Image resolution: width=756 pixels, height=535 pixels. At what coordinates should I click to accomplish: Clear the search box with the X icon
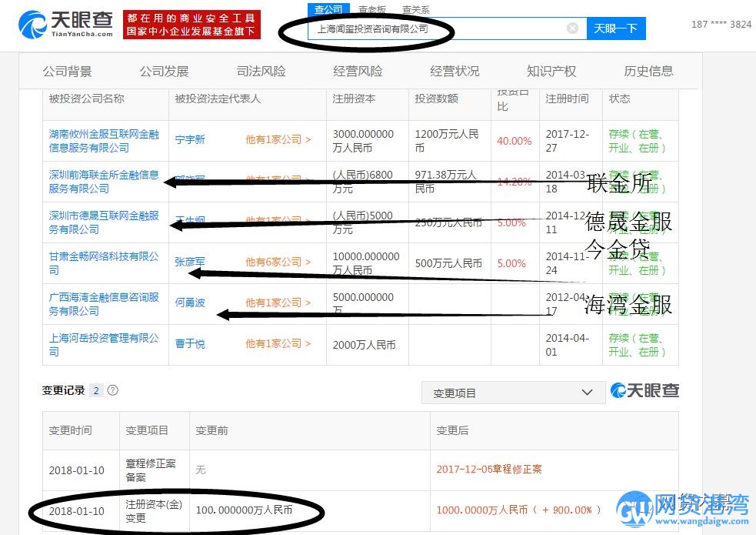click(x=572, y=28)
